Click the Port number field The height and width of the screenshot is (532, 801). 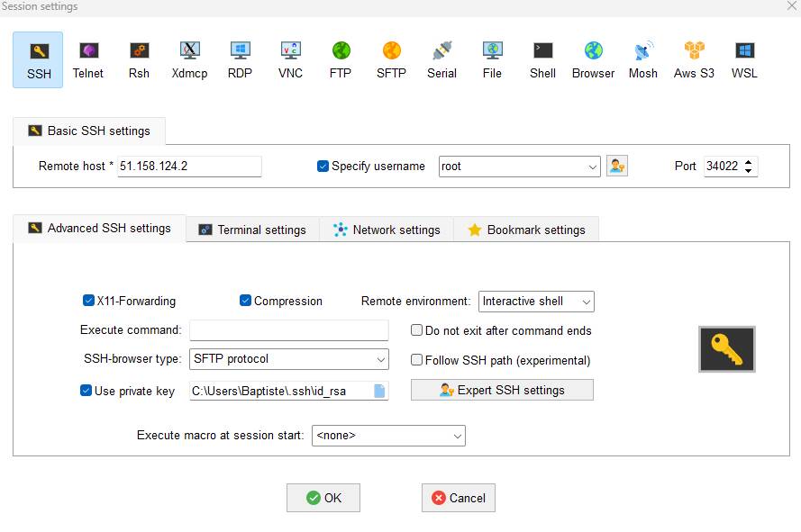coord(723,167)
